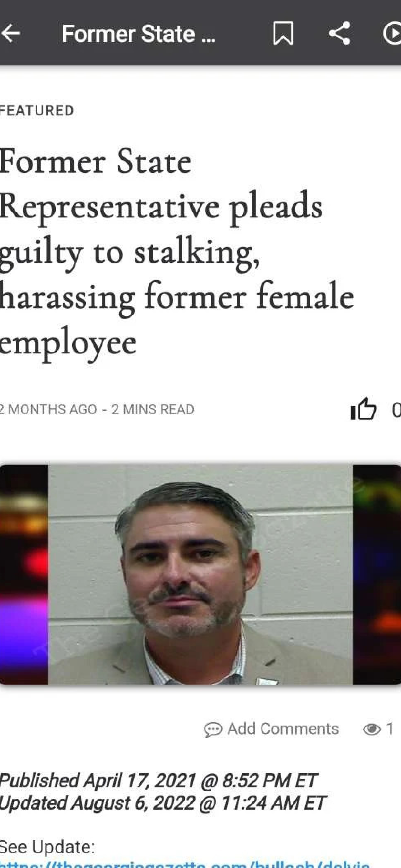Tap the Updated August 6, 2022 line
The height and width of the screenshot is (868, 401).
coord(162,803)
